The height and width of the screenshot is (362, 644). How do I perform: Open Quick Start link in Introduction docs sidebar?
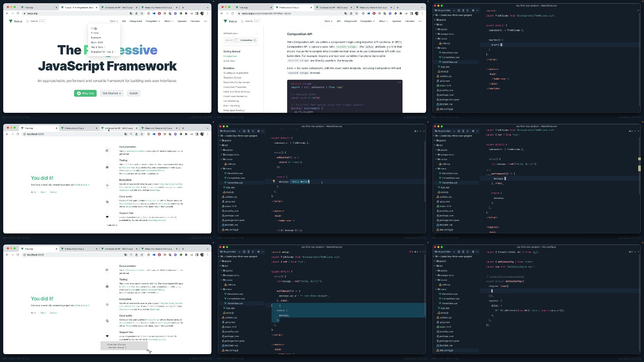(229, 61)
